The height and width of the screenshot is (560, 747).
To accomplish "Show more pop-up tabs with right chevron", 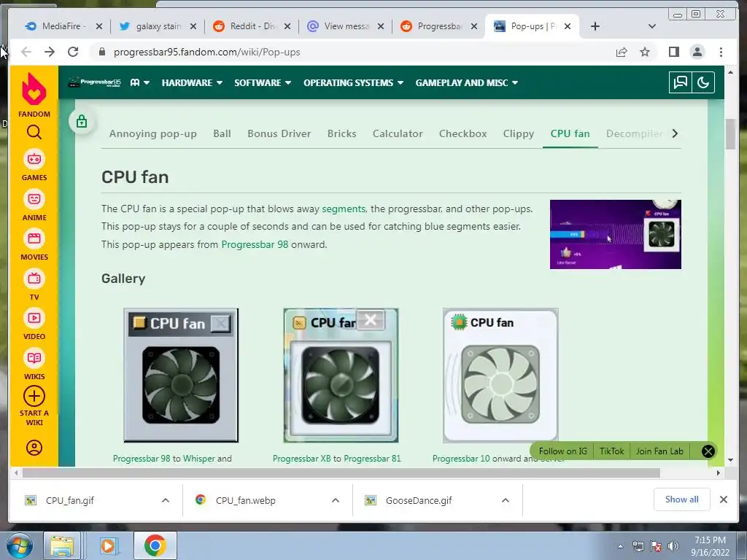I will tap(675, 134).
